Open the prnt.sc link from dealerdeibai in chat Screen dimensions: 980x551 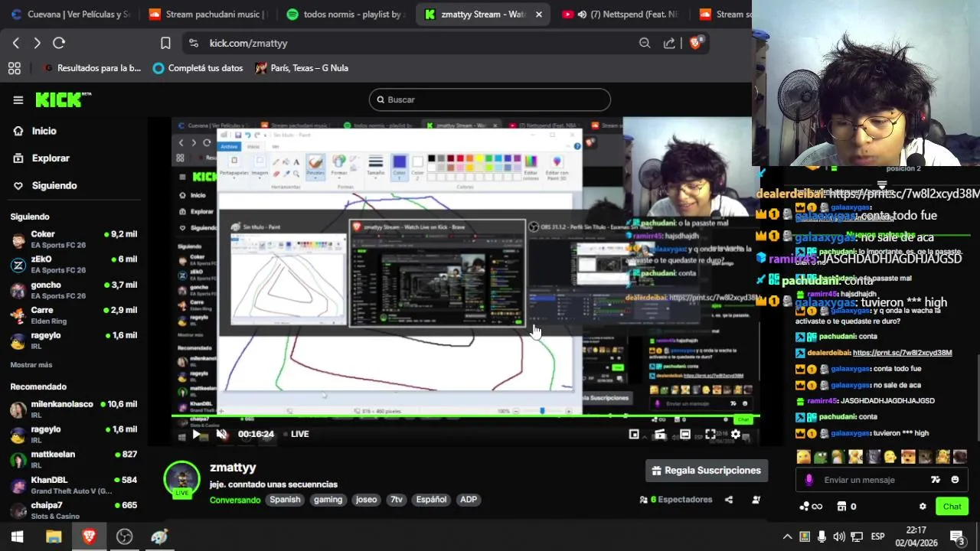[x=902, y=353]
